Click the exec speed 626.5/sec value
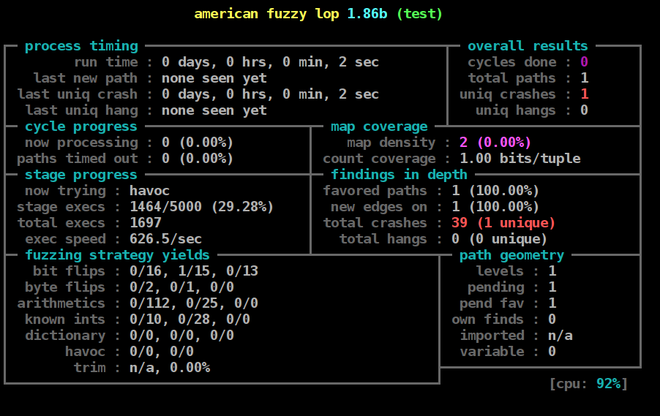Screen dimensions: 660x416 165,239
